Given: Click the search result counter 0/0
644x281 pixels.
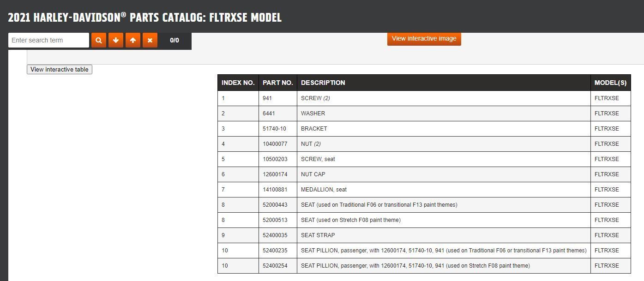Looking at the screenshot, I should point(175,40).
